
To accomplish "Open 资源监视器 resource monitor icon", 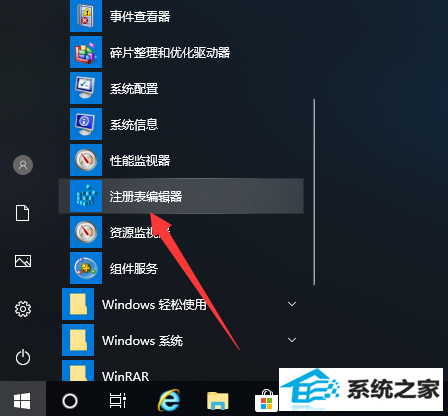I will click(86, 232).
